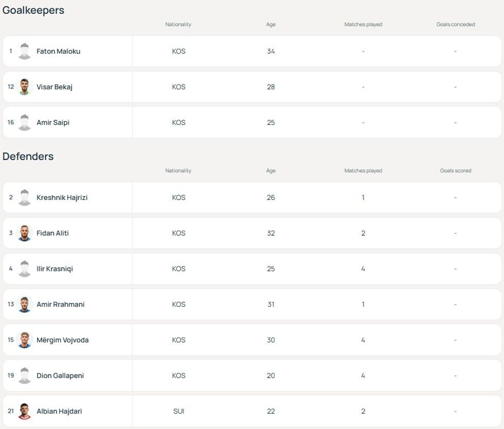The image size is (504, 429).
Task: Select Matches played header under Defenders
Action: pos(363,171)
